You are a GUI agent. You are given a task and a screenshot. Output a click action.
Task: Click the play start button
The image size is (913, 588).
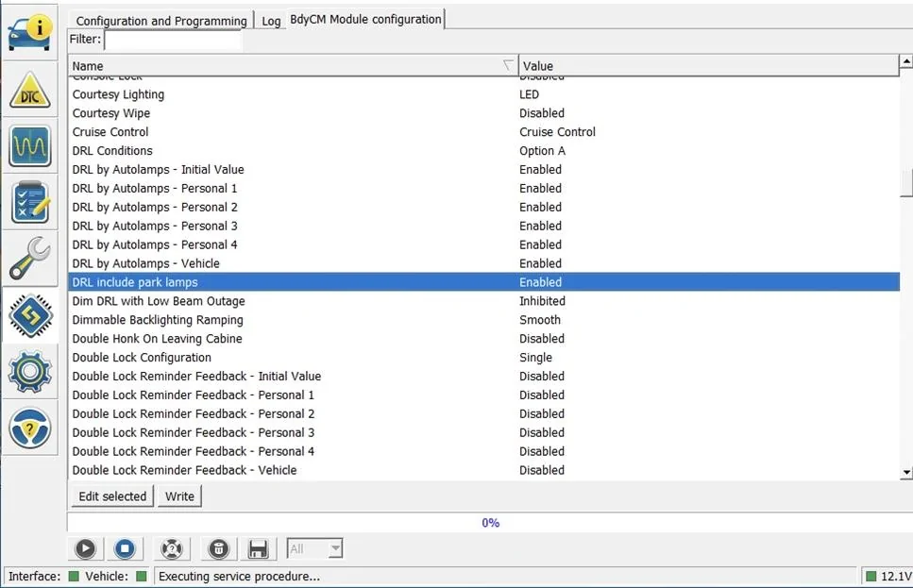pos(85,548)
